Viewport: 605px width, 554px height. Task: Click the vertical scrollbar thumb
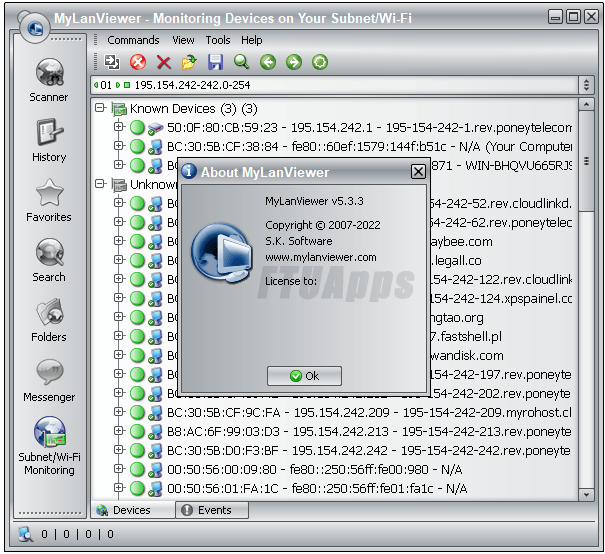(x=586, y=161)
